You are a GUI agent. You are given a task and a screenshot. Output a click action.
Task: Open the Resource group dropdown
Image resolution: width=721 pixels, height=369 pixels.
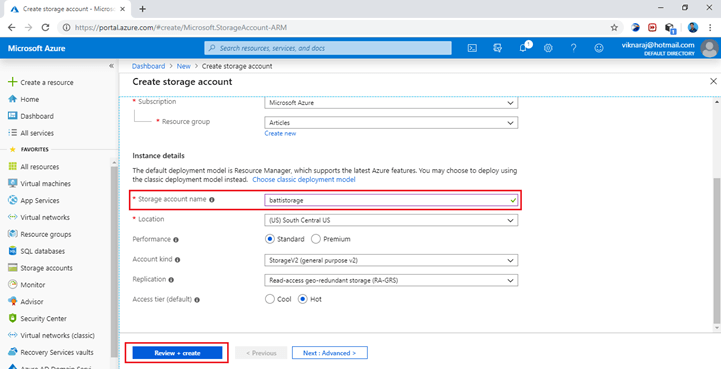[x=391, y=123]
